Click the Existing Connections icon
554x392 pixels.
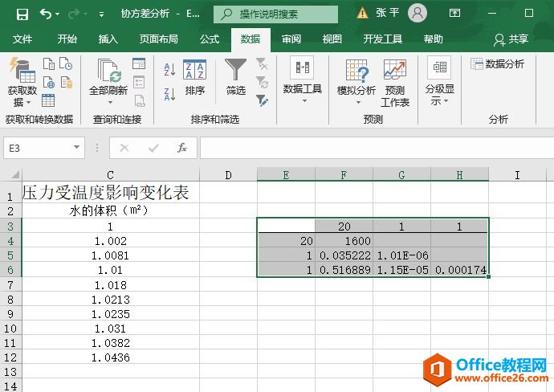67,83
